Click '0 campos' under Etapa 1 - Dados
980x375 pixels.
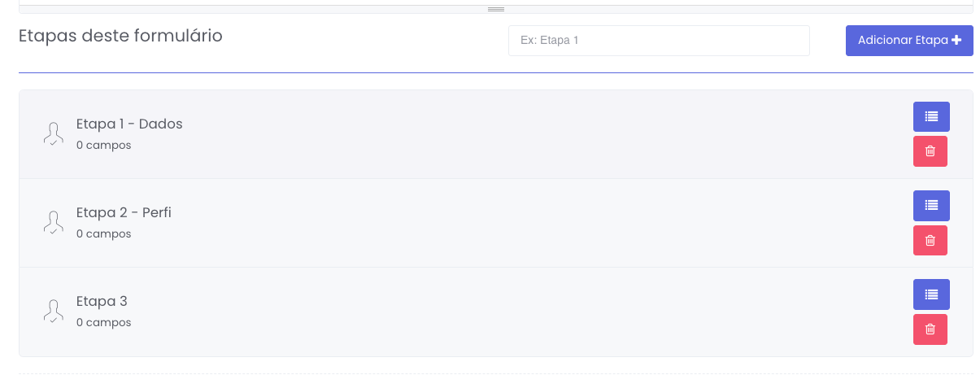click(103, 146)
